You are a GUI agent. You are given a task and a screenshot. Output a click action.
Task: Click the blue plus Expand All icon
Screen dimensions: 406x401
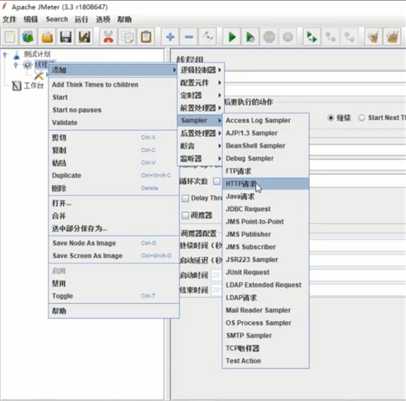170,37
